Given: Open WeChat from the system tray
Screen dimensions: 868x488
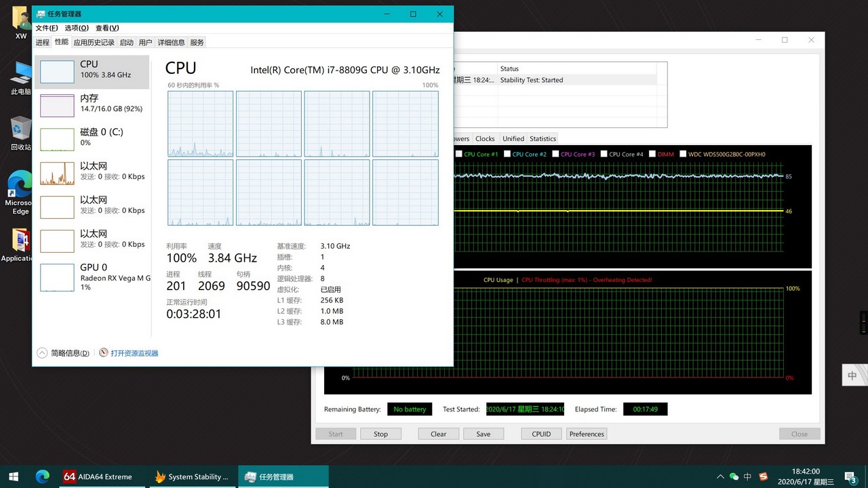Looking at the screenshot, I should tap(734, 476).
